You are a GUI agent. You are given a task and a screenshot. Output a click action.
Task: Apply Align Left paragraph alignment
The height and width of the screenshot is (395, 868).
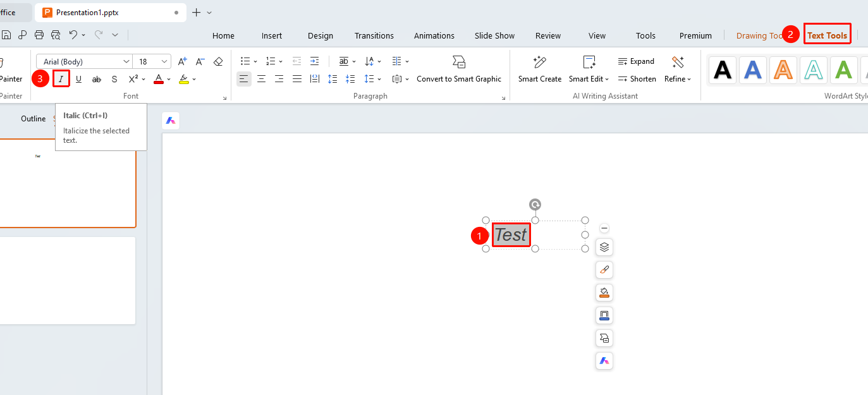pyautogui.click(x=243, y=79)
